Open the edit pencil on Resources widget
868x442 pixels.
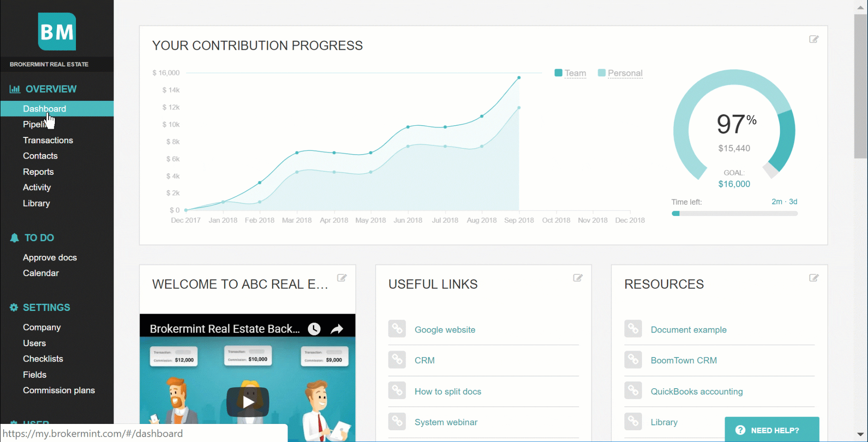pos(814,277)
